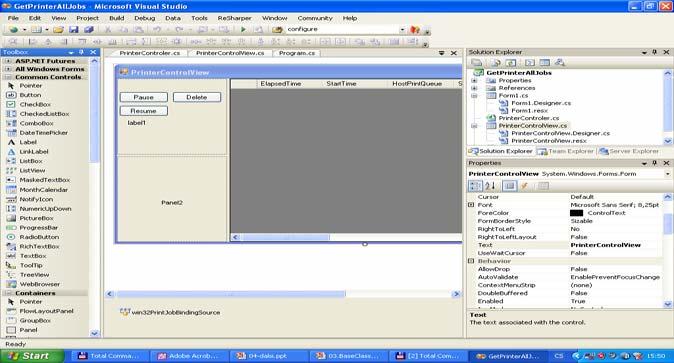Click the Delete button on the form

point(197,98)
